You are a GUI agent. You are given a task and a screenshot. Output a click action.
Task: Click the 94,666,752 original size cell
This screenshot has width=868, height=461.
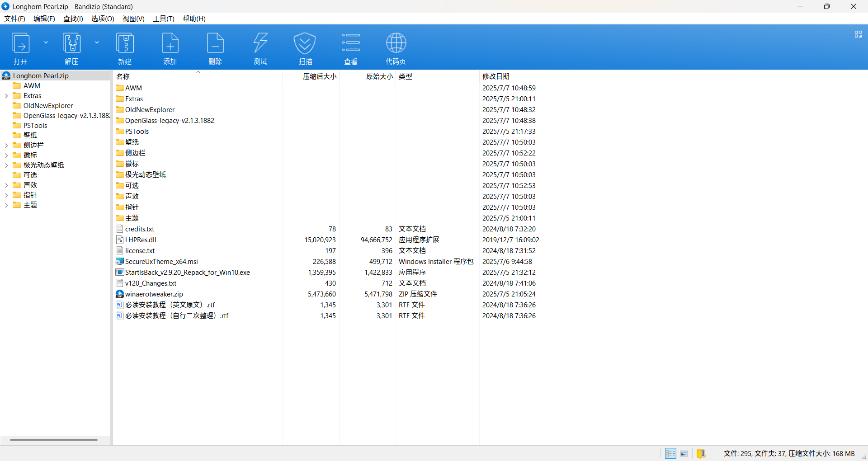[x=377, y=240]
